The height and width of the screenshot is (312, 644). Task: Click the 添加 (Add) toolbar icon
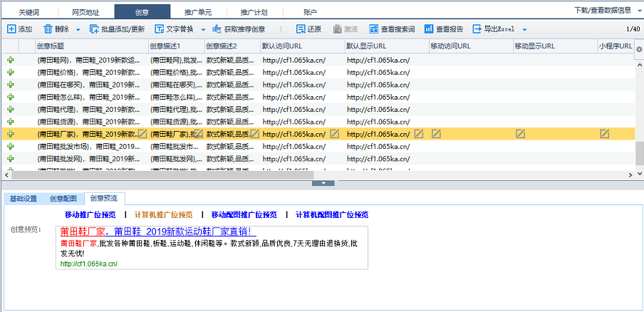pyautogui.click(x=11, y=29)
